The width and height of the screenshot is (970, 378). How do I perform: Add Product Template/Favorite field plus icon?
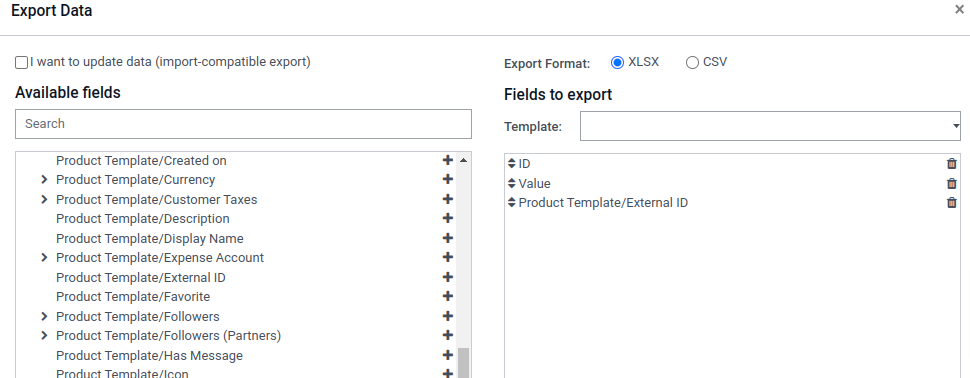[x=448, y=296]
